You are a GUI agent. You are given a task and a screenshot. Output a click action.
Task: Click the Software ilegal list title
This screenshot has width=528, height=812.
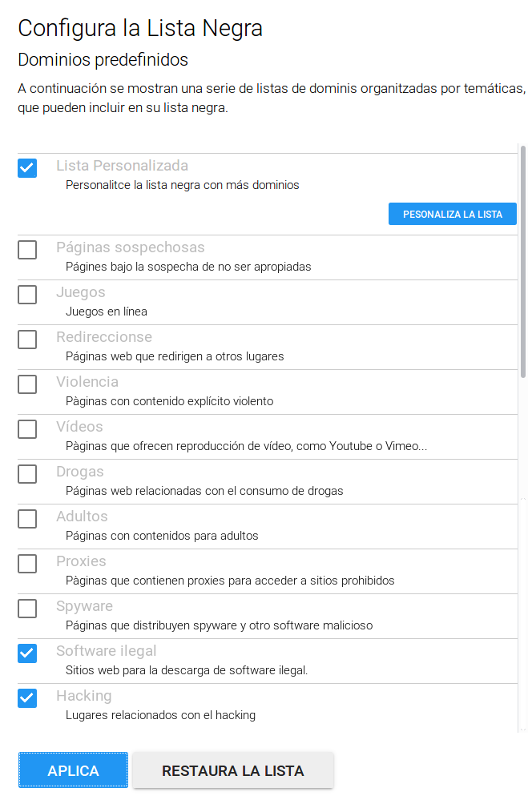pos(106,651)
